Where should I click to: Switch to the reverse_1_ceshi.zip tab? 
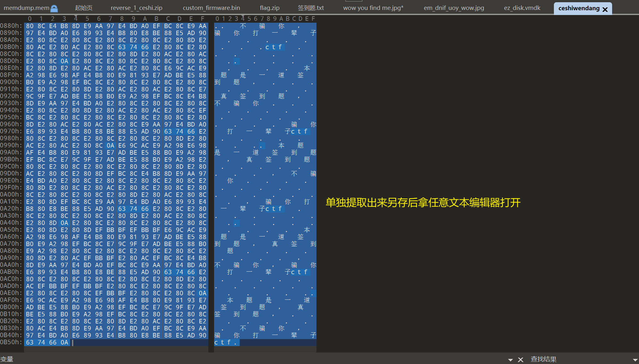click(136, 8)
